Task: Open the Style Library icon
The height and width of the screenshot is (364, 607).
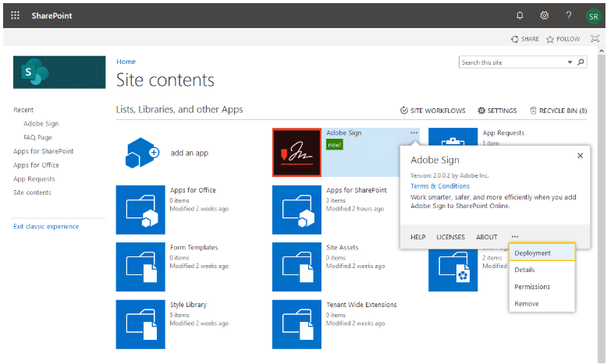Action: tap(140, 324)
